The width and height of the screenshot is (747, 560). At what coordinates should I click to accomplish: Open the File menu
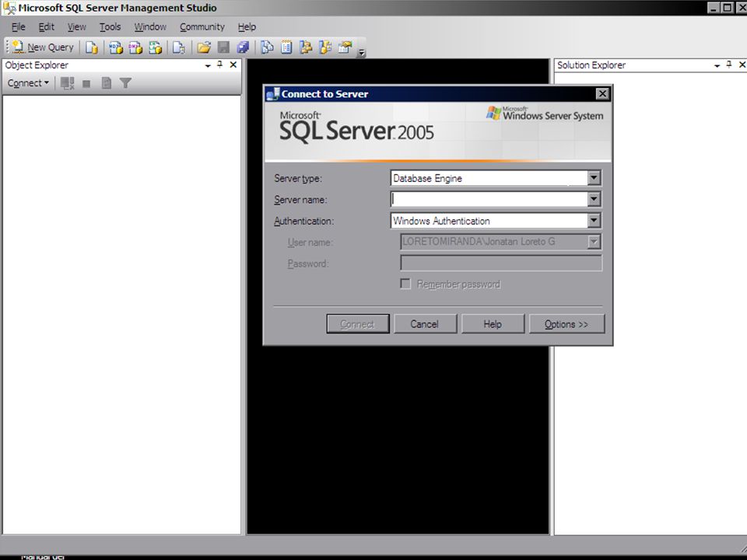tap(18, 26)
